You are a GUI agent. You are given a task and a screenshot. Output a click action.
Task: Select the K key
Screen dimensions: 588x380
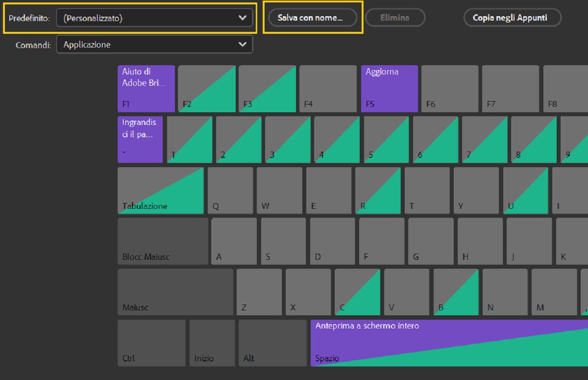point(572,241)
